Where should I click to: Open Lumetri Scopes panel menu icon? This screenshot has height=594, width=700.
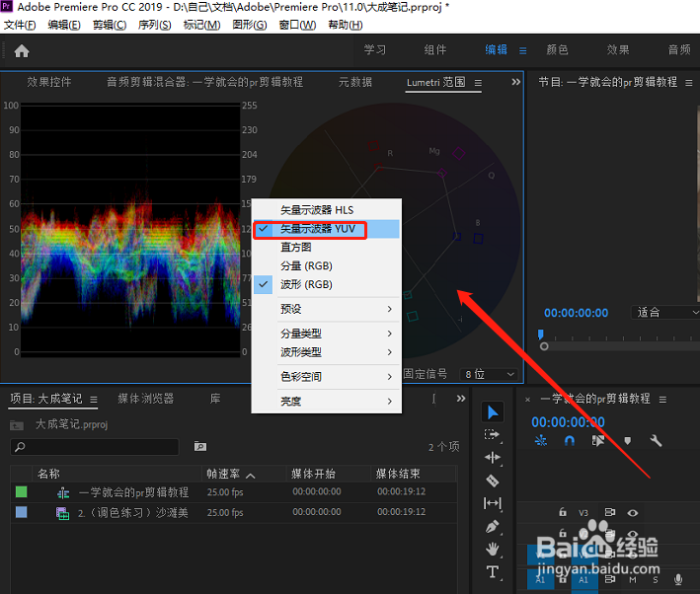(478, 83)
